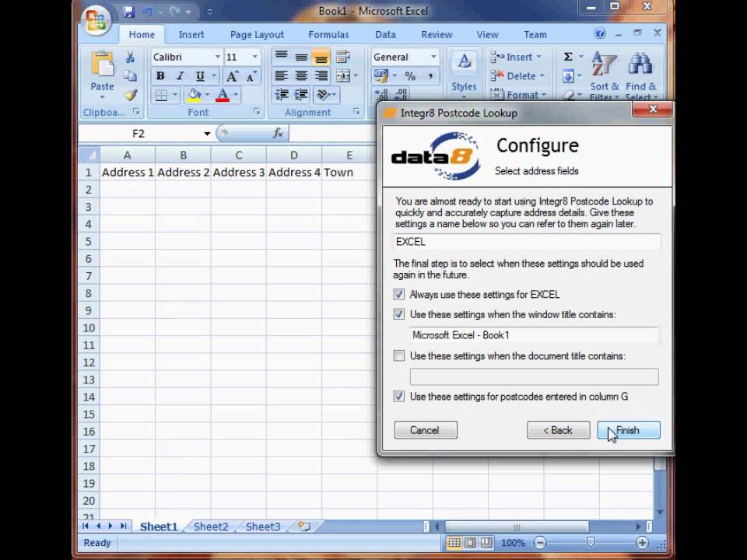Insert a new worksheet tab icon

(304, 527)
